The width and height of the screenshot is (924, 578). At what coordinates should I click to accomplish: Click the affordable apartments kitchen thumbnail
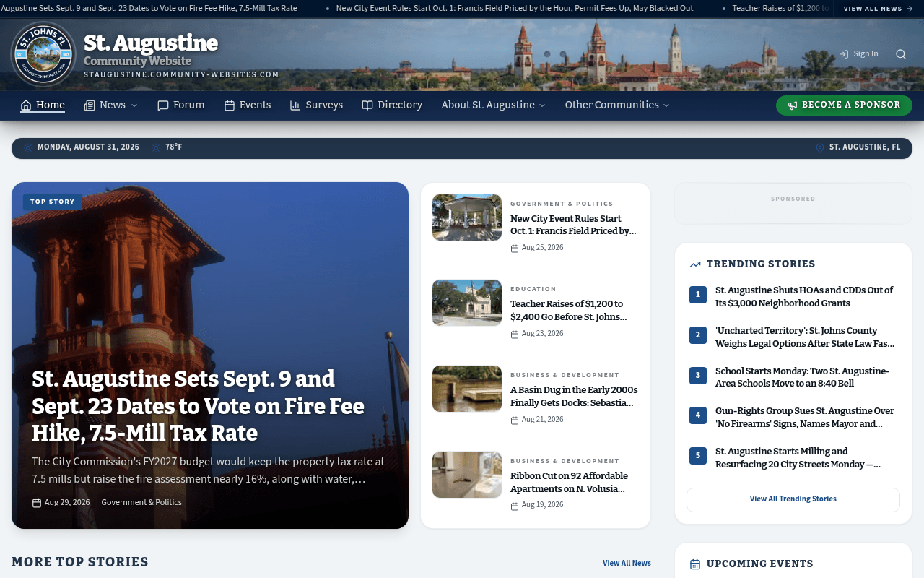pos(467,475)
